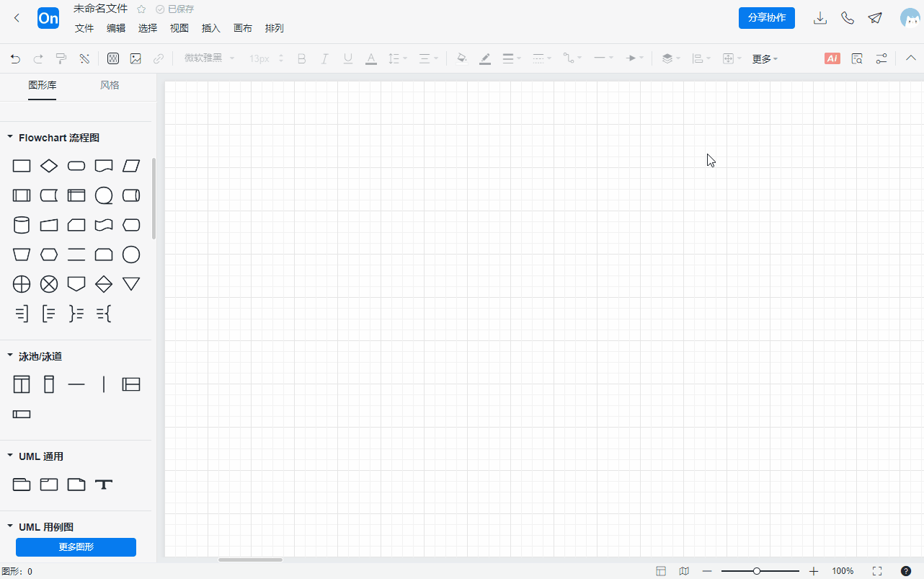Viewport: 924px width, 579px height.
Task: Collapse the 泳池/泳道 section
Action: [x=10, y=356]
